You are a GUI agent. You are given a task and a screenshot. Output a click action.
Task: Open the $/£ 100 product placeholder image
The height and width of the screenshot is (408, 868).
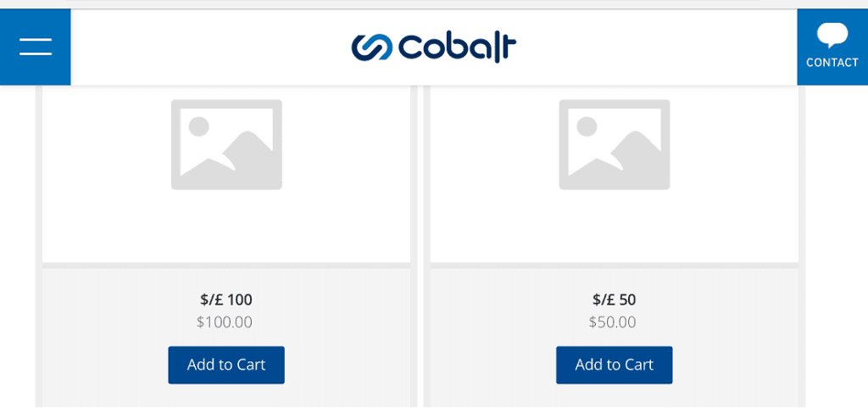pyautogui.click(x=226, y=144)
